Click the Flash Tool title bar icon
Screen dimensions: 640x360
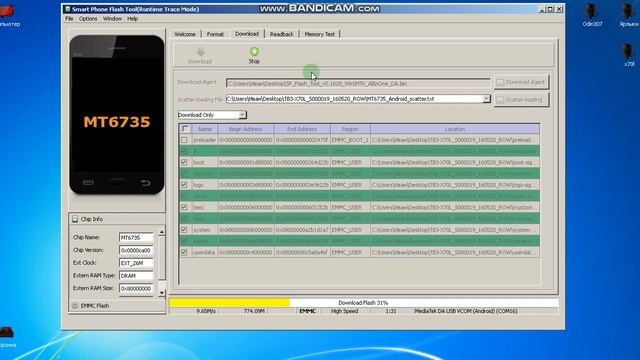(x=67, y=9)
